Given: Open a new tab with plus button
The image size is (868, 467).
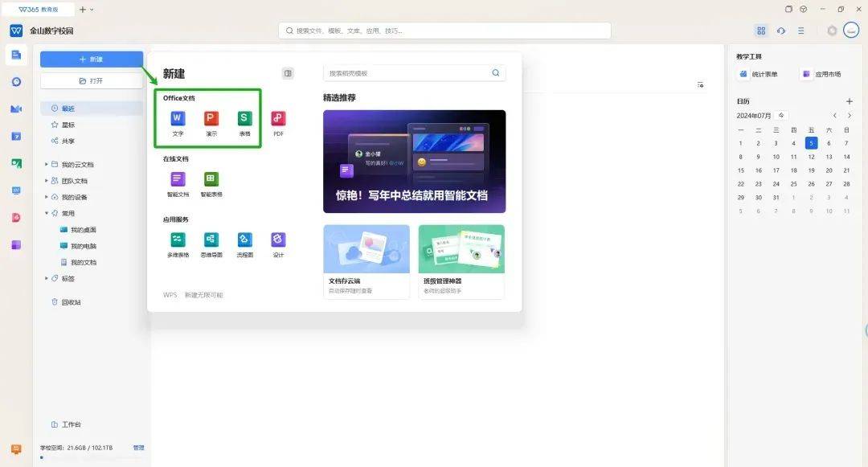Looking at the screenshot, I should (83, 10).
